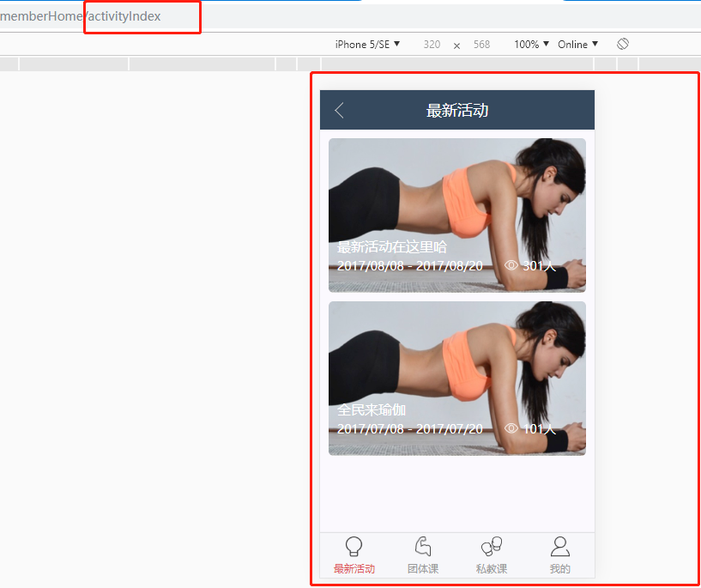The height and width of the screenshot is (588, 701).
Task: Open the 私教课 boxing gloves tab icon
Action: click(x=492, y=547)
